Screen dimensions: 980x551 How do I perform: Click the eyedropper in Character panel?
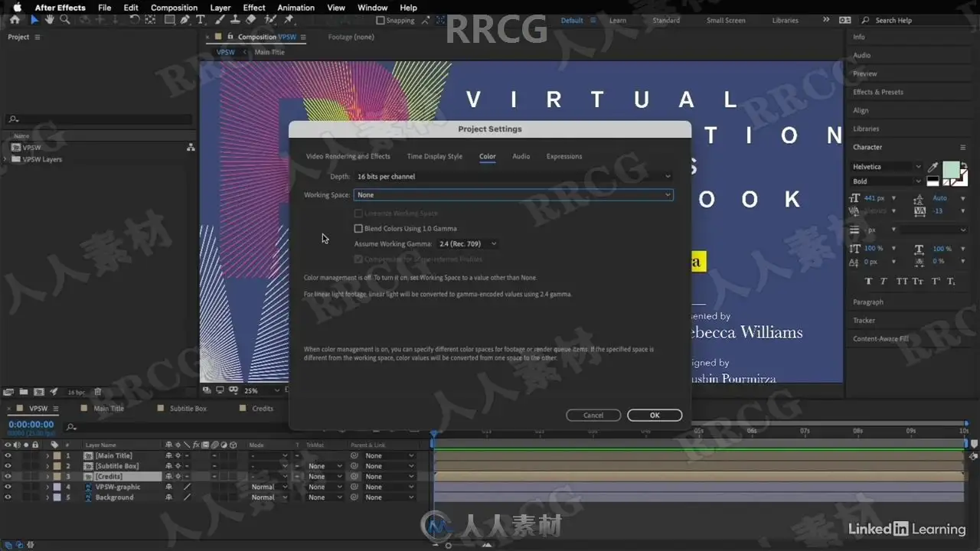tap(933, 167)
